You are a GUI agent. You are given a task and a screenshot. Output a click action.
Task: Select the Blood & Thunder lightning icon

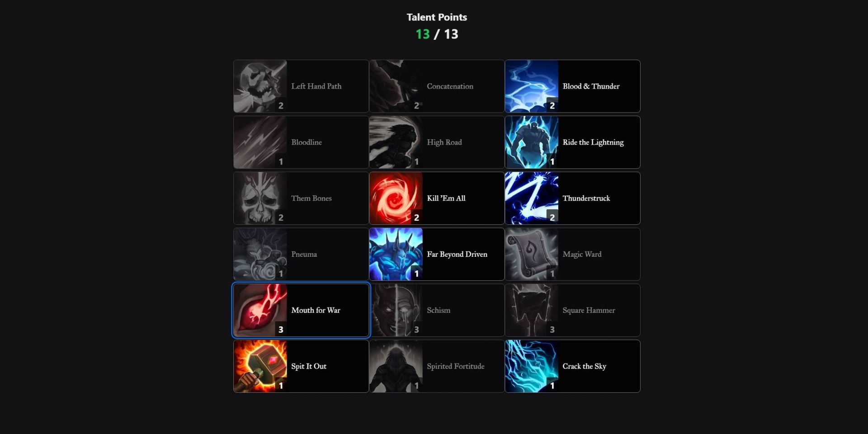coord(531,86)
